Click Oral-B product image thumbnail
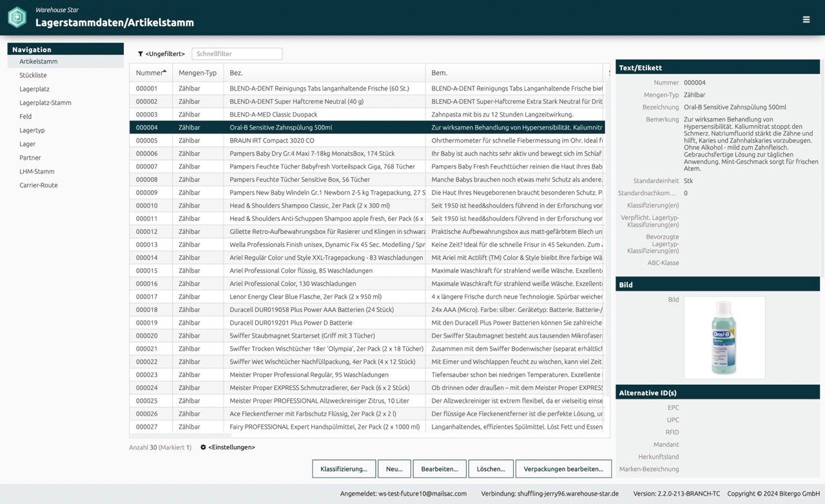Viewport: 825px width, 504px height. (724, 337)
